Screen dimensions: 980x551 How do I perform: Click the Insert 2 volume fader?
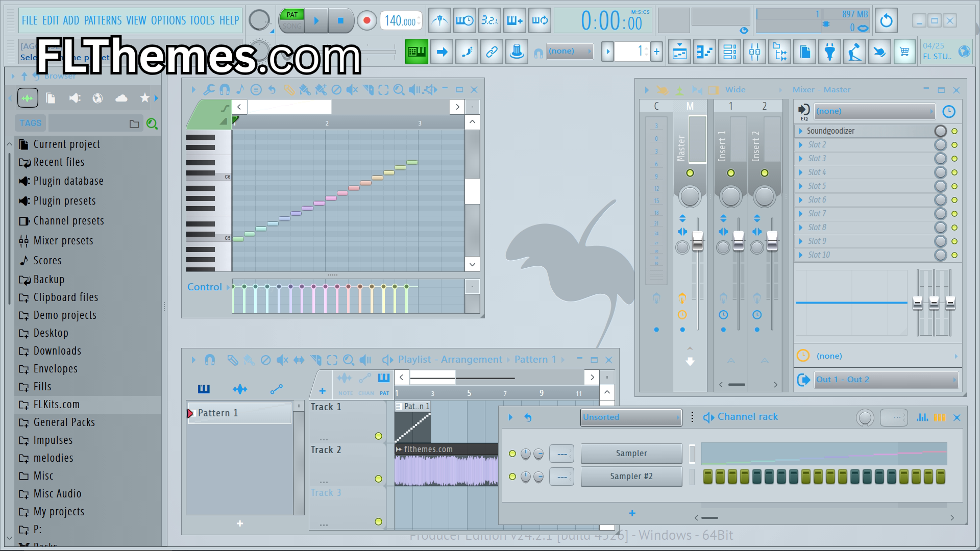[x=772, y=241]
